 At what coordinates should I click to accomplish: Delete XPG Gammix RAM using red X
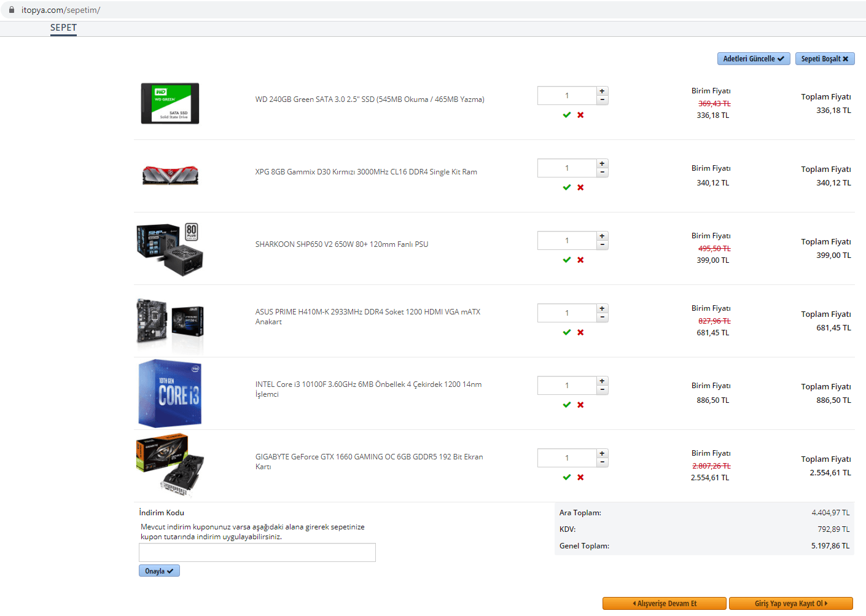click(580, 187)
